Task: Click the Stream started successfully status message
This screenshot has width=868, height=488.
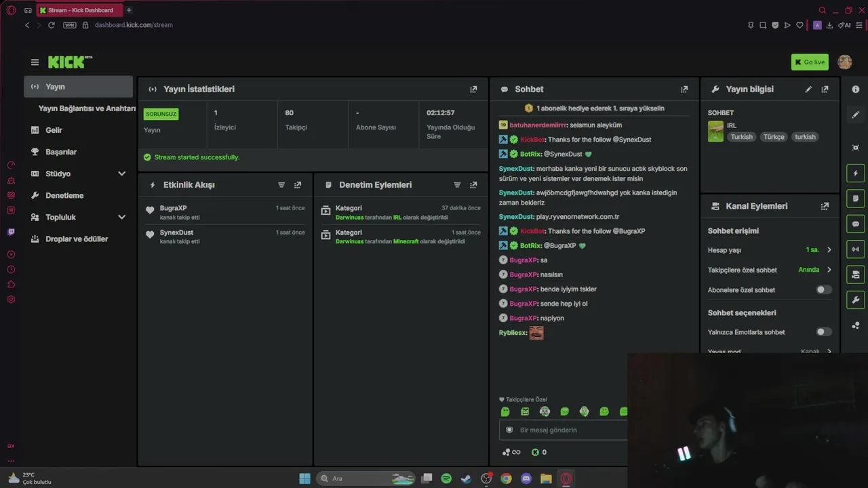Action: (197, 157)
